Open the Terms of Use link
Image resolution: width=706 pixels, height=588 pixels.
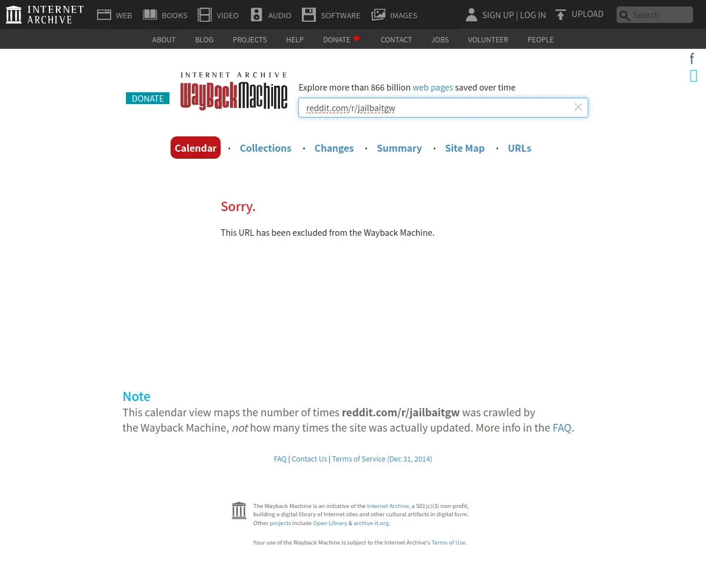click(x=449, y=542)
